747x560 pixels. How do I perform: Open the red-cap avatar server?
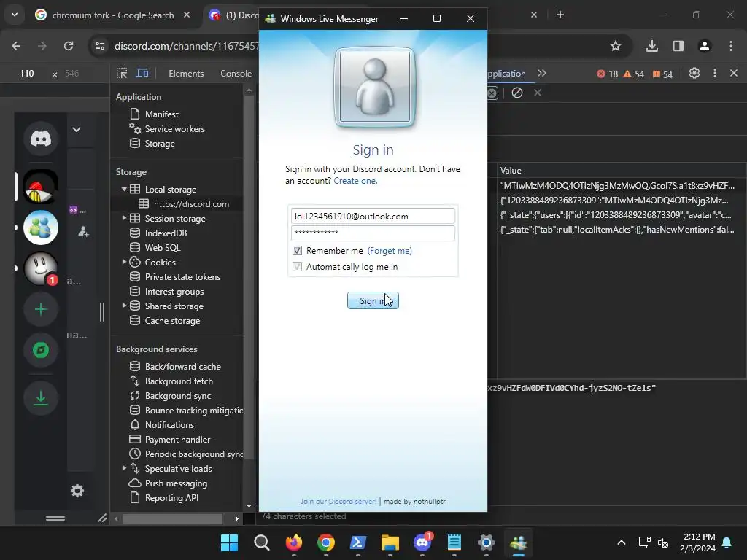tap(41, 187)
